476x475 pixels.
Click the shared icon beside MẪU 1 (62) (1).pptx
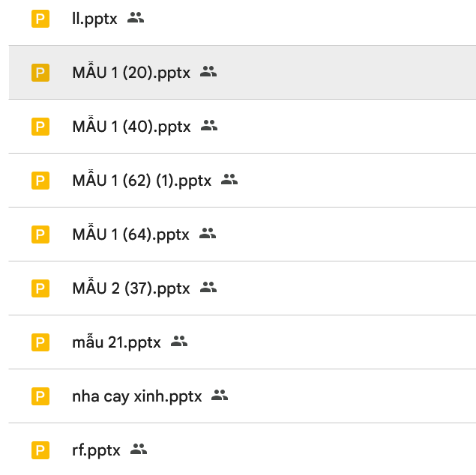tap(229, 180)
